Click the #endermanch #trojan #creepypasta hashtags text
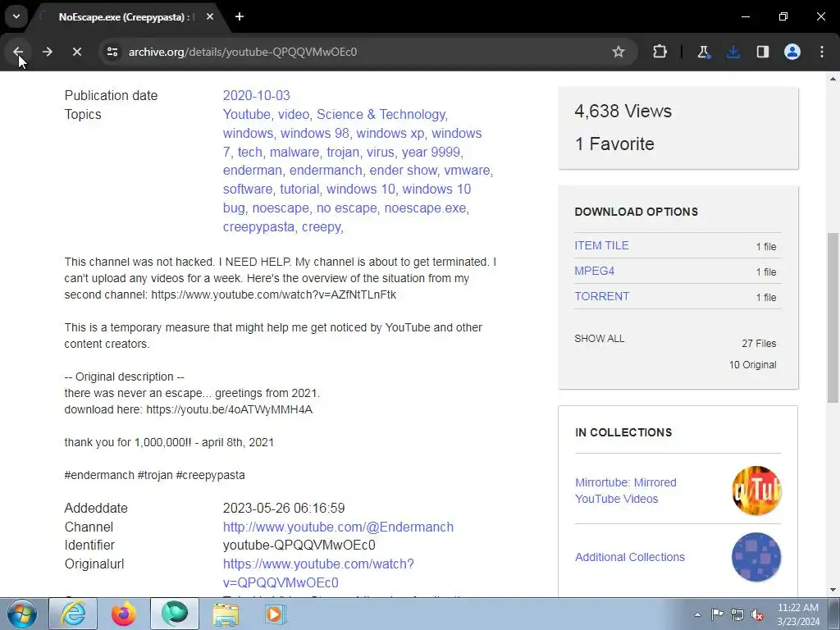The image size is (840, 630). (x=155, y=475)
